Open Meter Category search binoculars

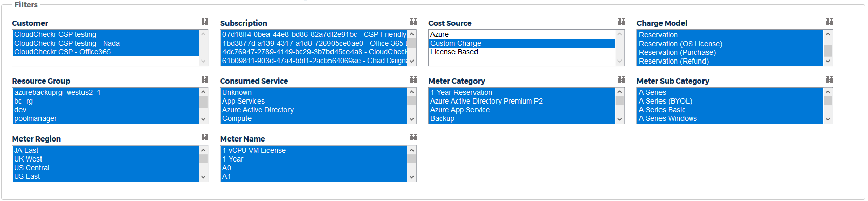coord(622,79)
